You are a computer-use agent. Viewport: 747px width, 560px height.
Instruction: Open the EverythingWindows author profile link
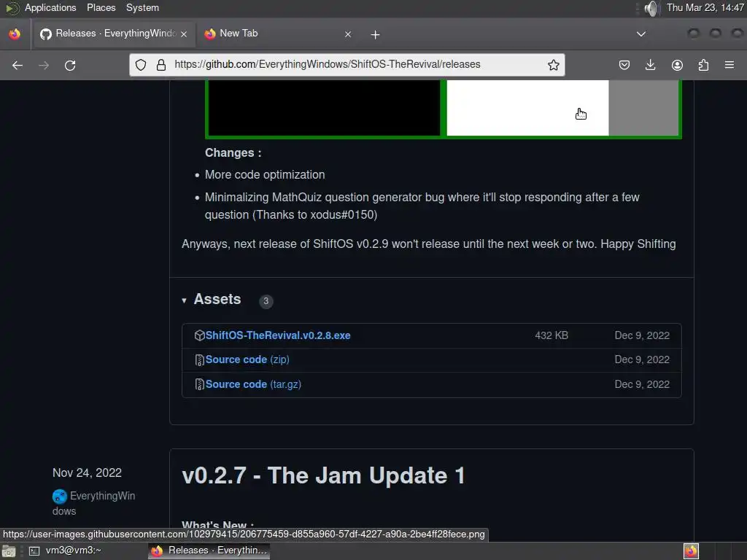[93, 503]
